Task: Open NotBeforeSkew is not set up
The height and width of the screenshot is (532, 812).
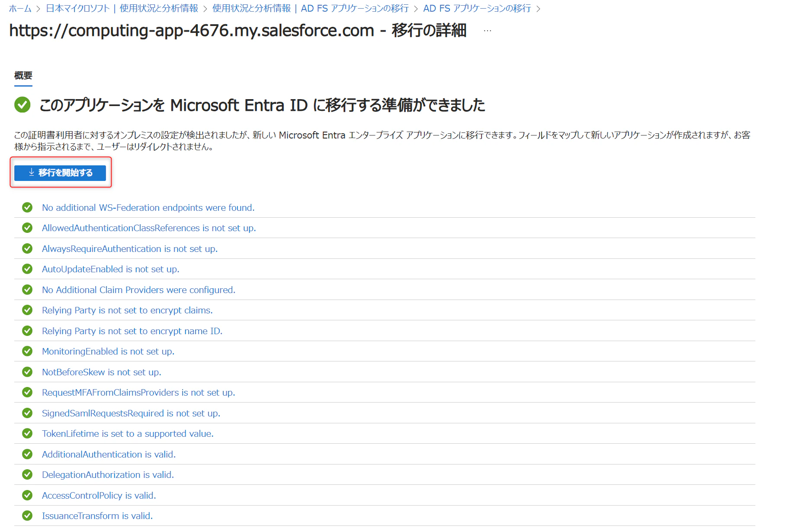Action: click(x=102, y=372)
